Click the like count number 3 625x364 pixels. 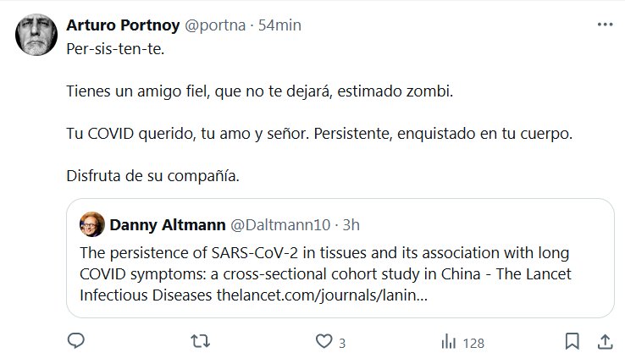(x=341, y=343)
